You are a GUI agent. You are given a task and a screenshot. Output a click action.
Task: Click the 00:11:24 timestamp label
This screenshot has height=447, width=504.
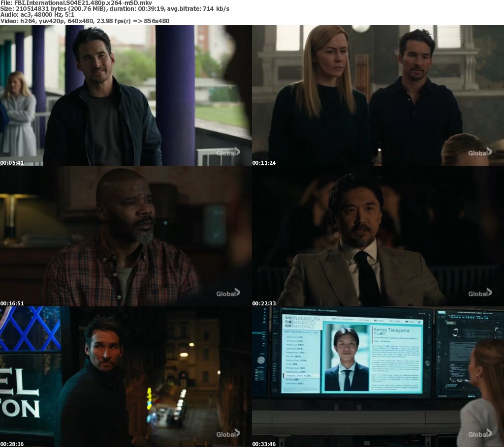click(x=264, y=163)
